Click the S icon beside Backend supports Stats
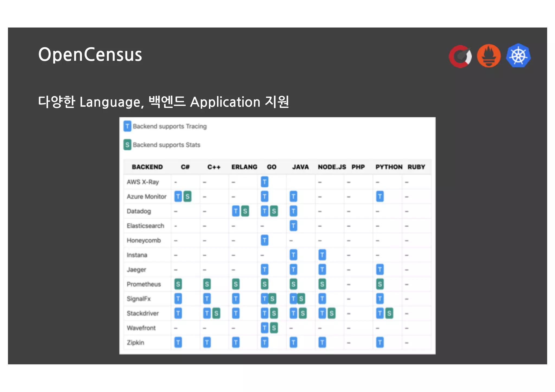 click(x=127, y=145)
